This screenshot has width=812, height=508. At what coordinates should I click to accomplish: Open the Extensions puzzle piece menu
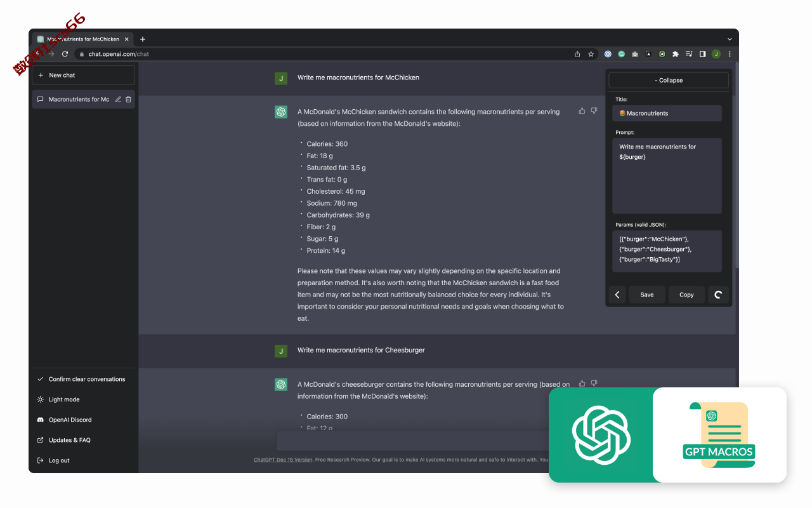(676, 54)
